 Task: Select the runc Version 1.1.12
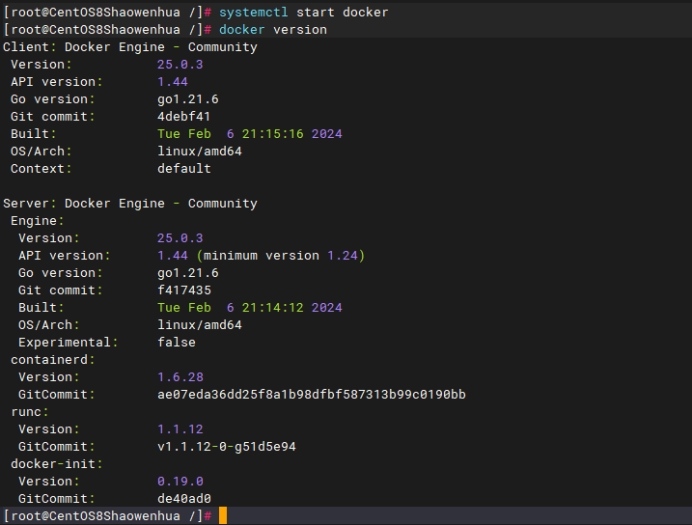tap(180, 429)
